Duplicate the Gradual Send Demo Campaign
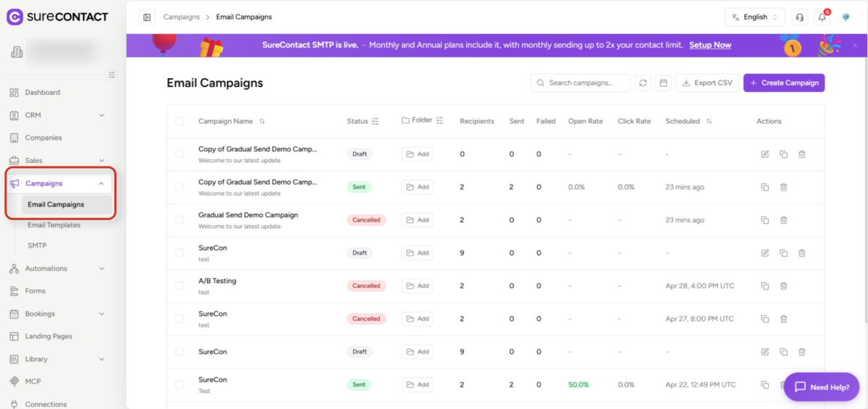868x409 pixels. pyautogui.click(x=765, y=220)
